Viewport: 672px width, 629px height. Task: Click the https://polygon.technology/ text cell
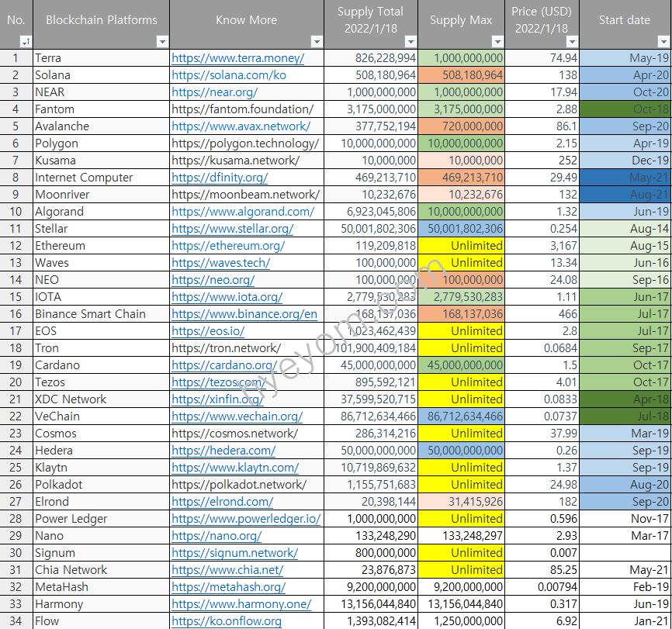click(x=247, y=143)
